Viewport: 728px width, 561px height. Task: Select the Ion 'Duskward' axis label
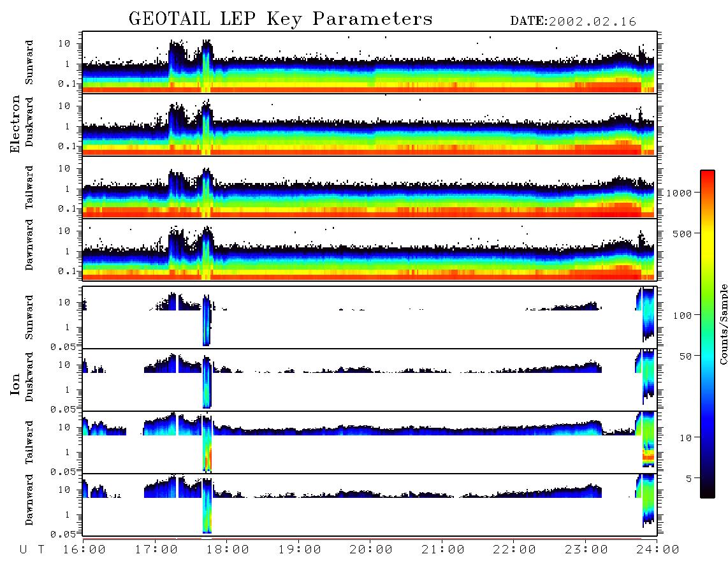[29, 377]
